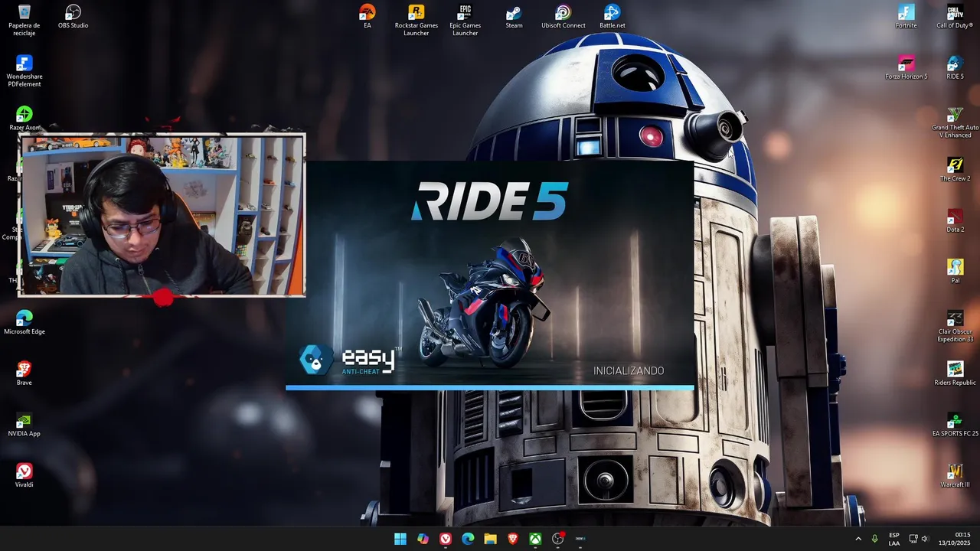Click the green microphone tray icon
Viewport: 980px width, 551px height.
[x=874, y=539]
